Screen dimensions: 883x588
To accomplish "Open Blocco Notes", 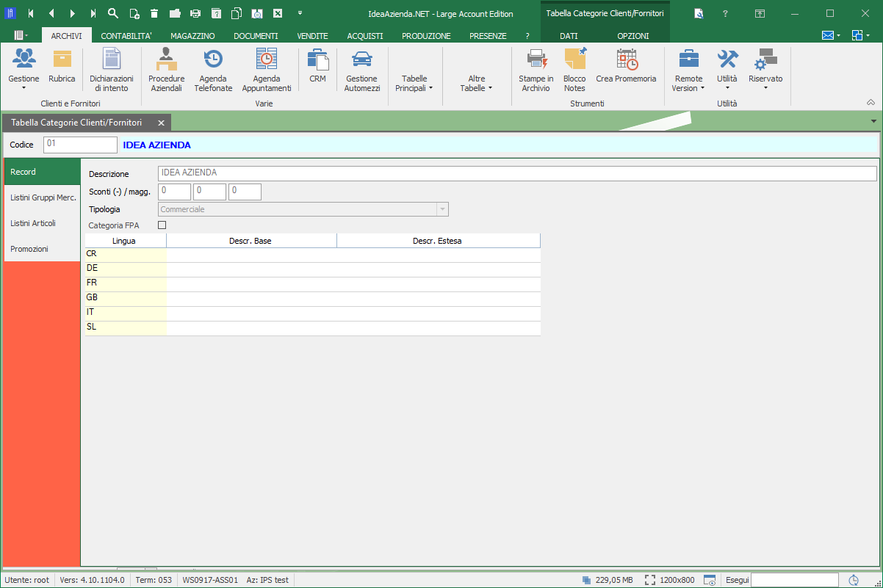I will (x=574, y=69).
